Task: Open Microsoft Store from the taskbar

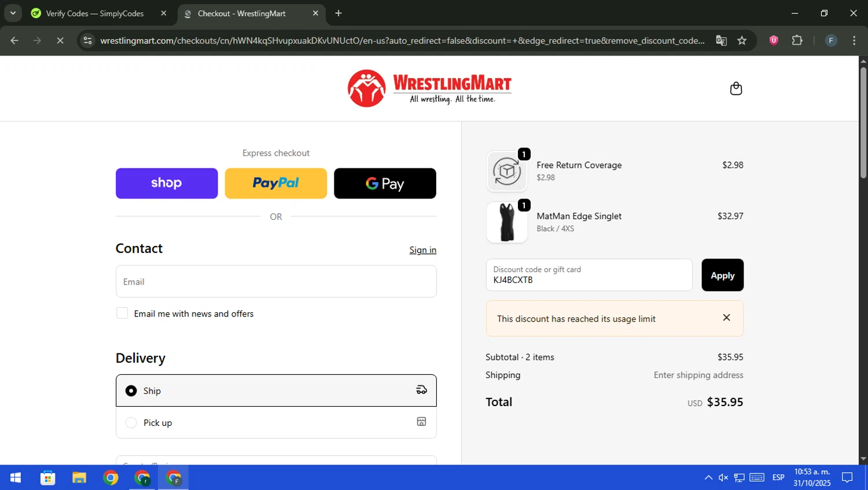Action: tap(47, 478)
